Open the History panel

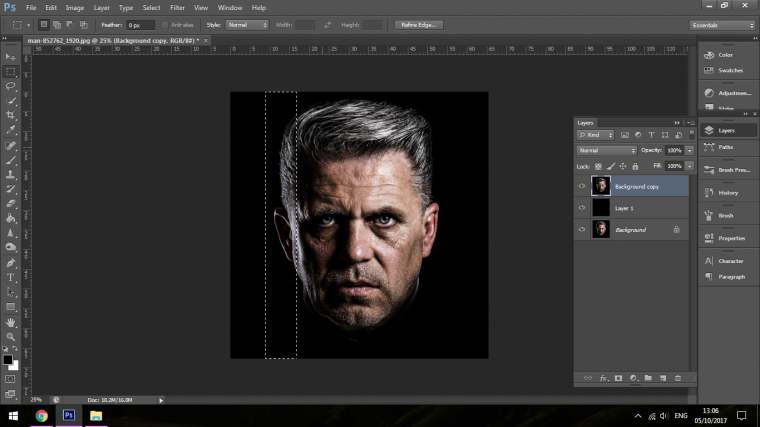pyautogui.click(x=728, y=193)
